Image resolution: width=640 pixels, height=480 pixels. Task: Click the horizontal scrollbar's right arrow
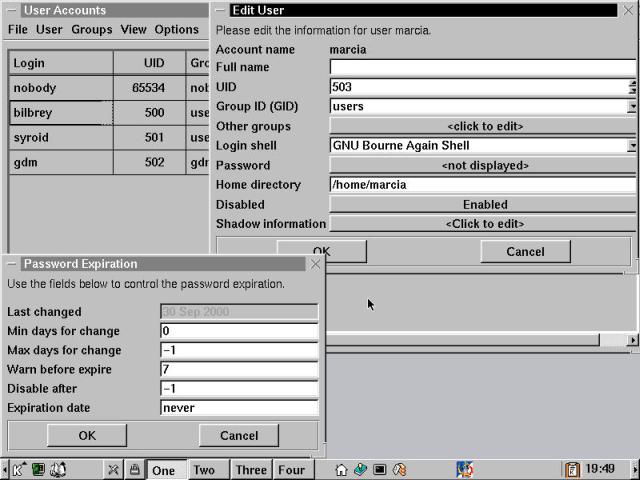click(x=632, y=340)
